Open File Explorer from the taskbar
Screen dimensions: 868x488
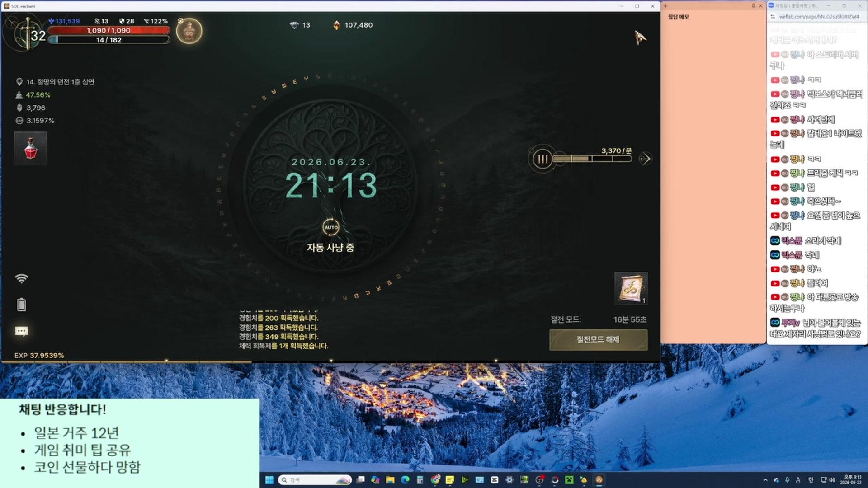[390, 480]
